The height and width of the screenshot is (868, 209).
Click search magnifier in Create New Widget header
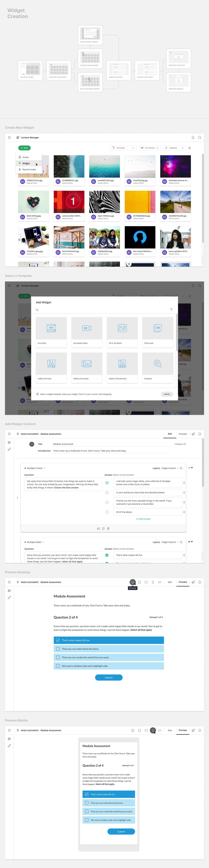click(x=200, y=138)
